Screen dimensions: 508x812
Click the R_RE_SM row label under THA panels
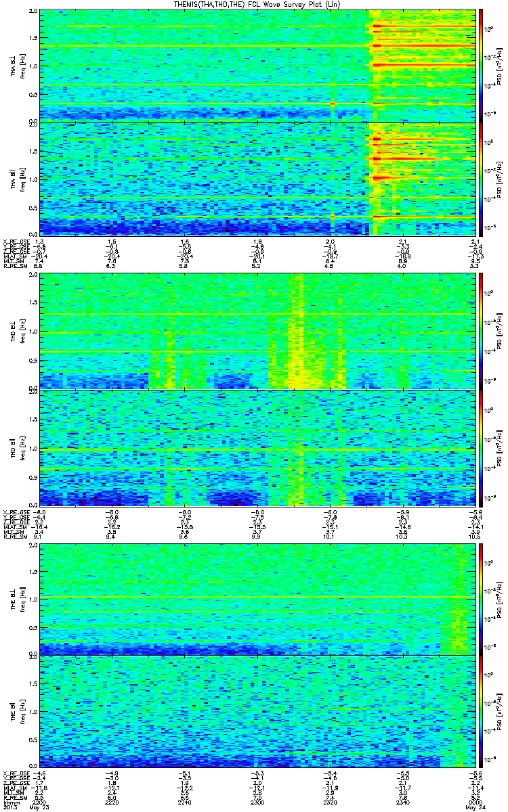tap(14, 267)
